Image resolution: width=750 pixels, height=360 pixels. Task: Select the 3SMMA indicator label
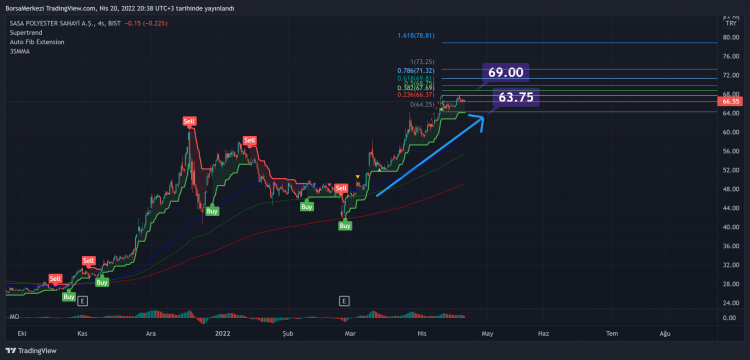tap(18, 51)
